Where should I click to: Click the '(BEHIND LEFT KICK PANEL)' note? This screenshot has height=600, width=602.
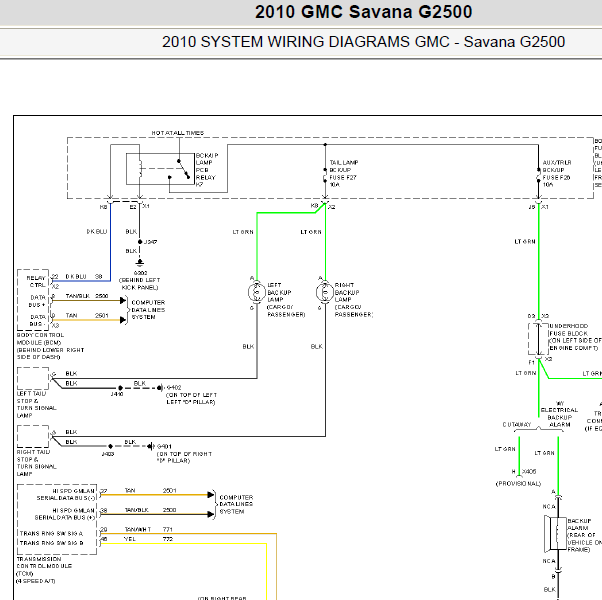tap(140, 284)
